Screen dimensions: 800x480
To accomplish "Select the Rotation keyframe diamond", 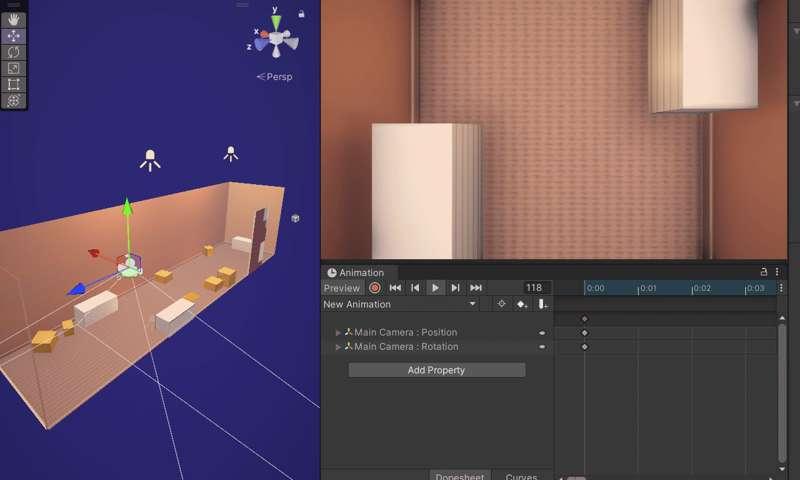I will click(x=585, y=347).
